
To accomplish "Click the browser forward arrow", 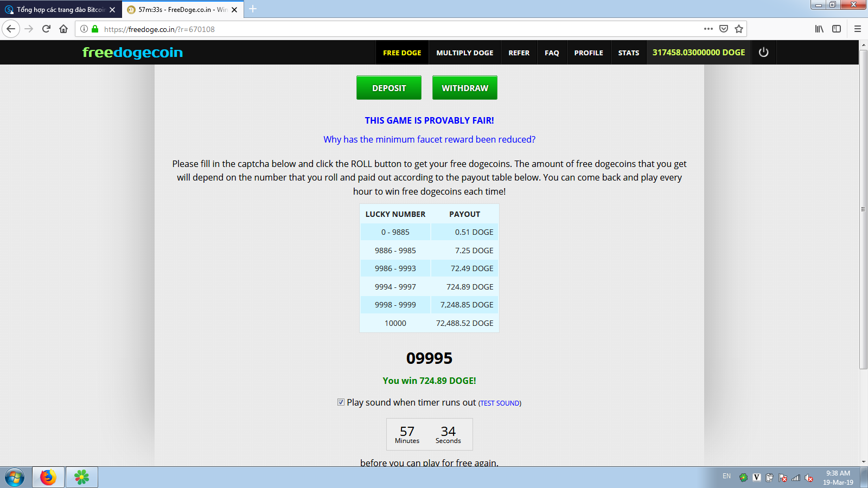I will point(29,29).
